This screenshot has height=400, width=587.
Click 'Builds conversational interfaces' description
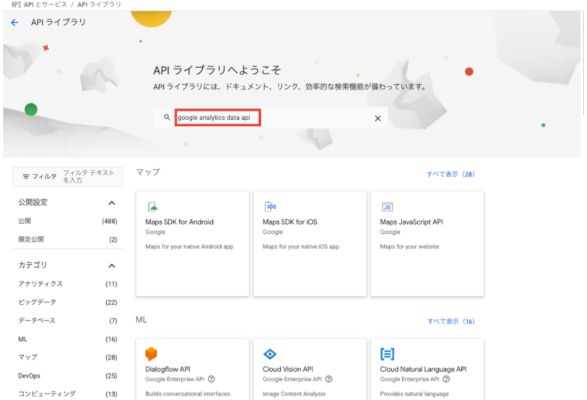188,394
